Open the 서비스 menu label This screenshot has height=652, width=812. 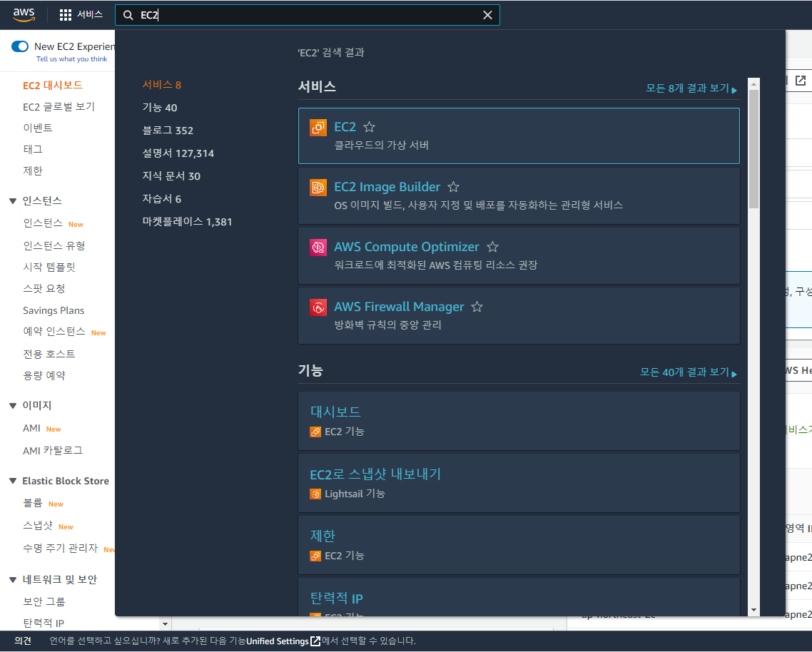coord(90,14)
